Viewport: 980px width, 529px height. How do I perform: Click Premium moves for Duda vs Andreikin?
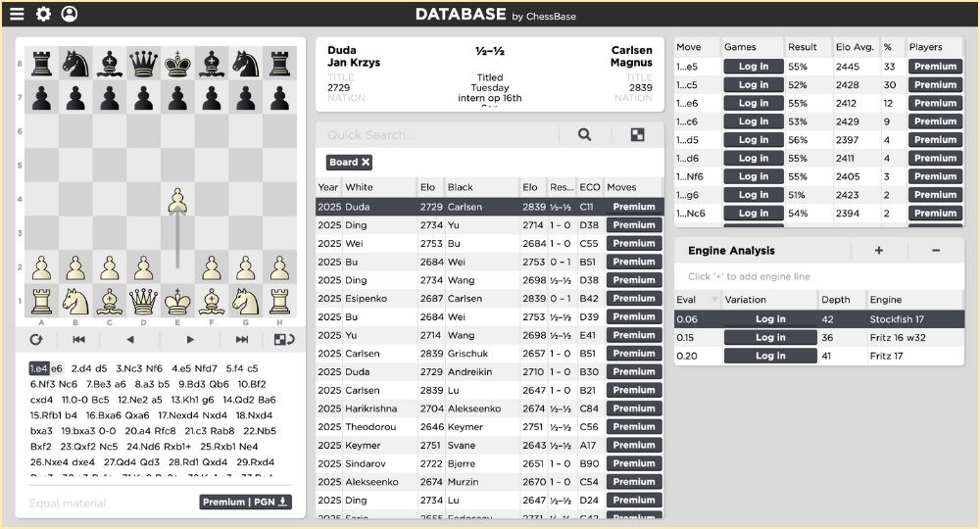634,371
